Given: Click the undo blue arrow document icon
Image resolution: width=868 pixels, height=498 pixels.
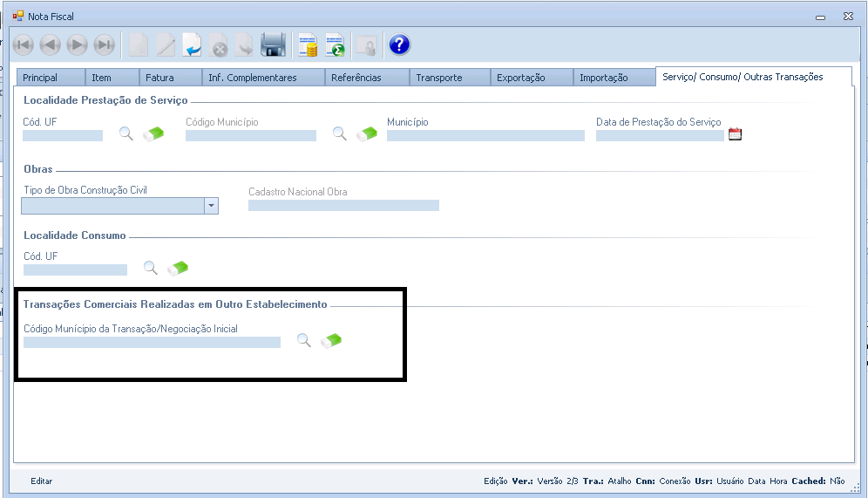Looking at the screenshot, I should click(192, 44).
